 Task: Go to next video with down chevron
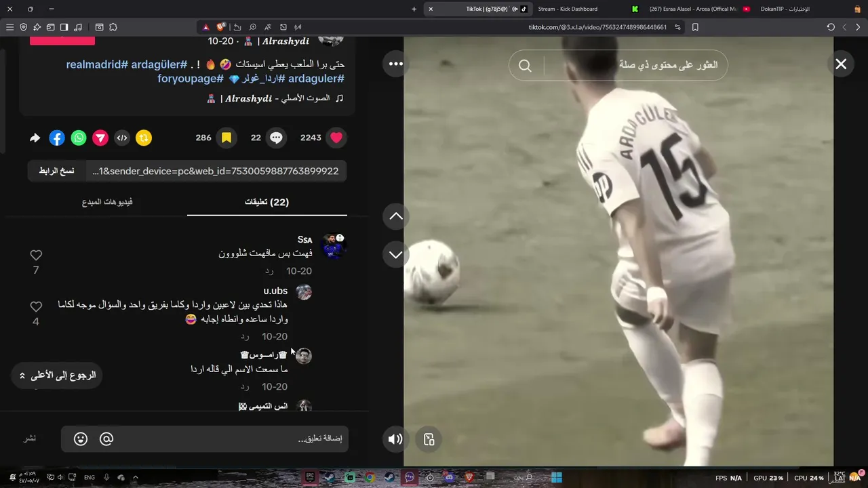pyautogui.click(x=396, y=255)
